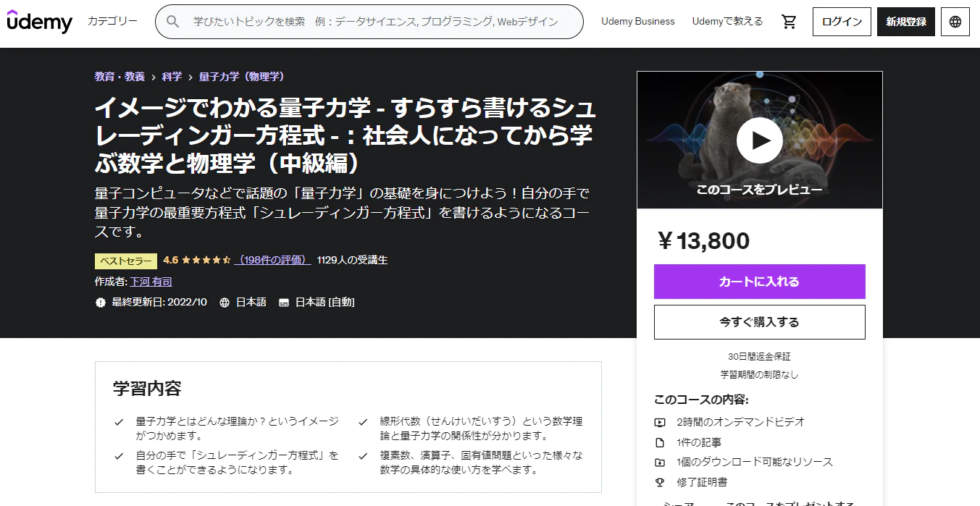Open the Udemy logo homepage

click(x=40, y=22)
